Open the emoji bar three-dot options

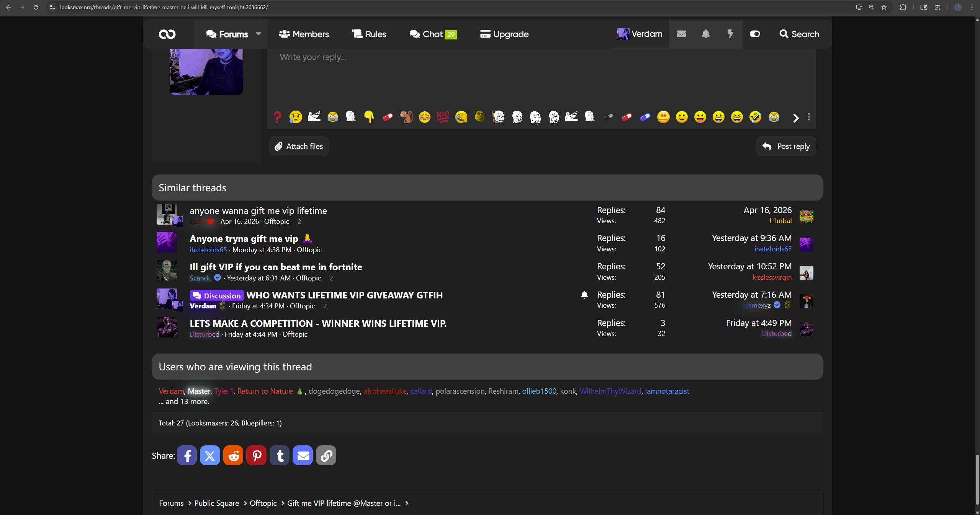(808, 117)
